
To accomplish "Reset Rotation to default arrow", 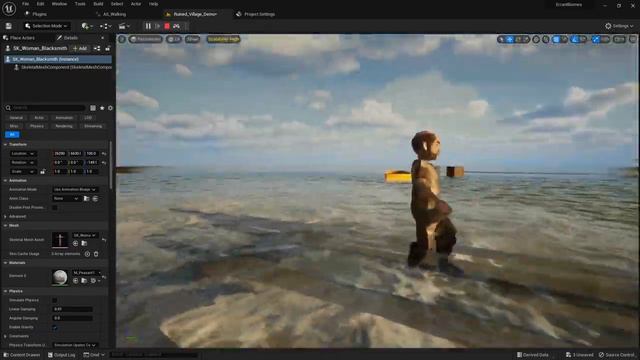I will [x=104, y=163].
